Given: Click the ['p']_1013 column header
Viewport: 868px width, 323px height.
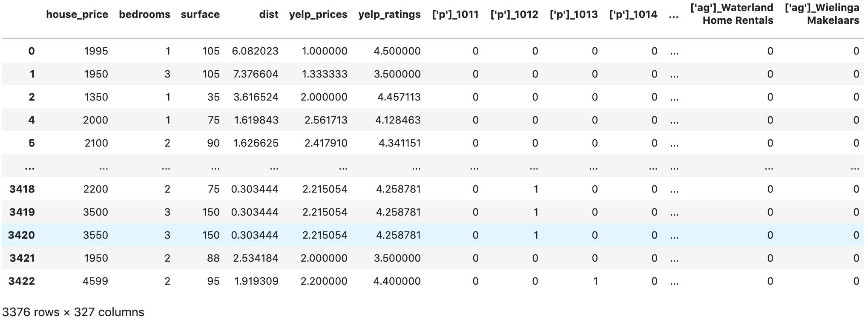Looking at the screenshot, I should point(574,14).
